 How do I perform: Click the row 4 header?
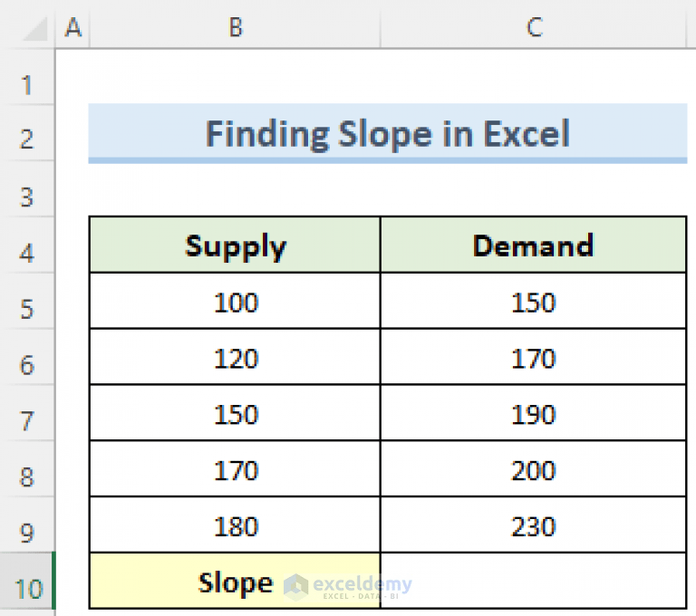(27, 253)
